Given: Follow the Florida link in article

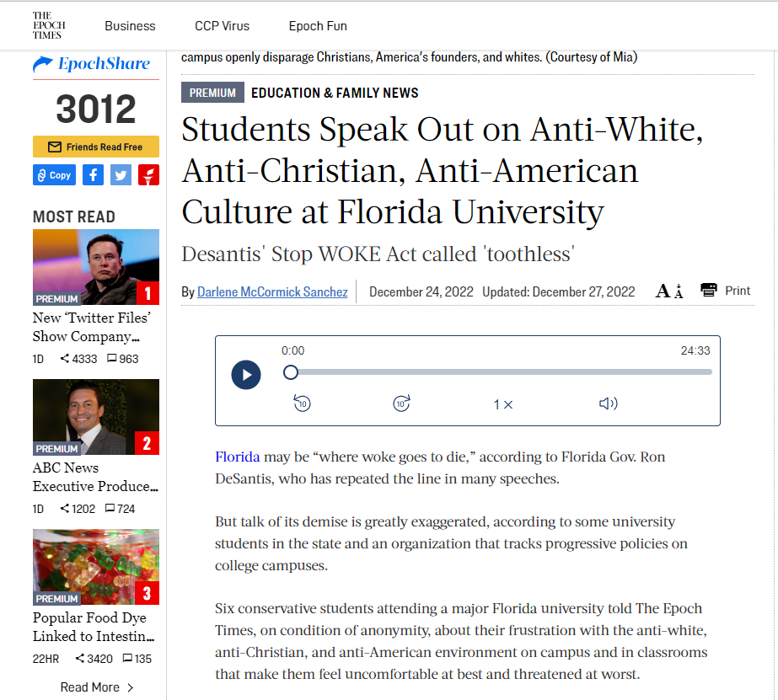Looking at the screenshot, I should [237, 457].
